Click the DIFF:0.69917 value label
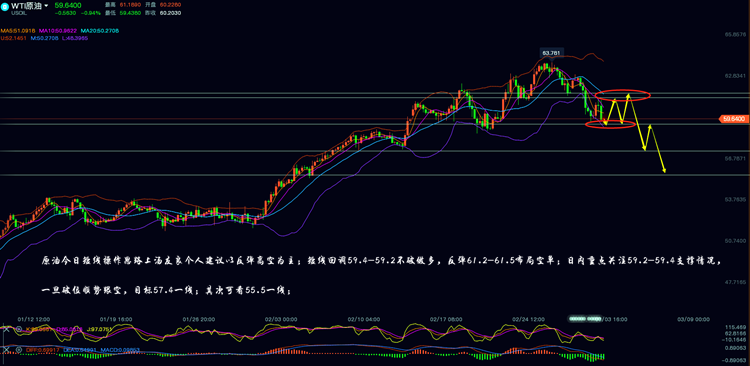 (43, 350)
